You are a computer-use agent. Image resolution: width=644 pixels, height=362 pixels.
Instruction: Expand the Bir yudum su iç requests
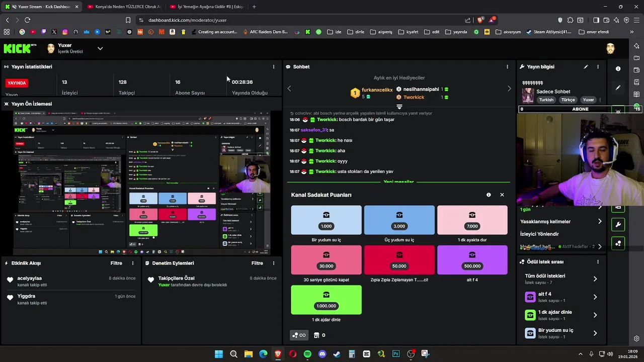pyautogui.click(x=560, y=333)
